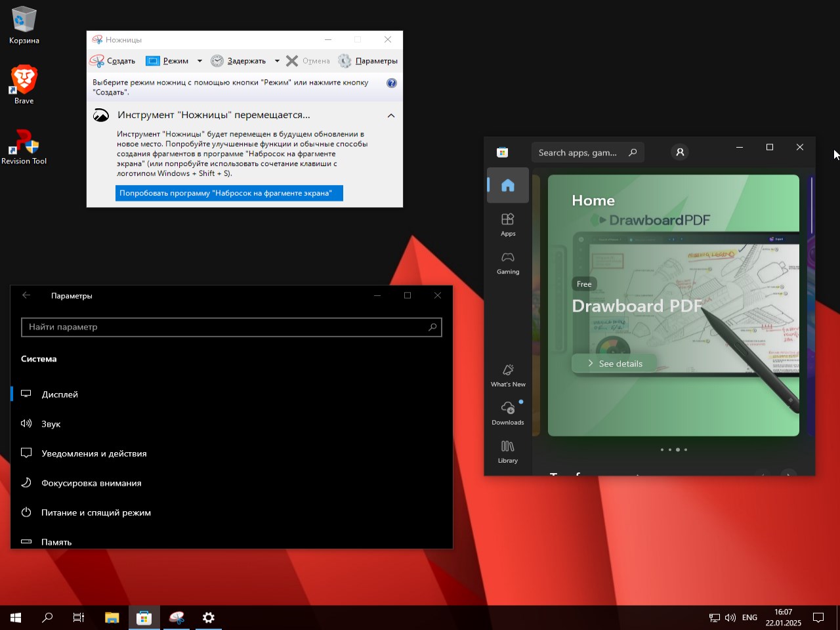Collapse the Snipping Tool moving notice

[391, 115]
